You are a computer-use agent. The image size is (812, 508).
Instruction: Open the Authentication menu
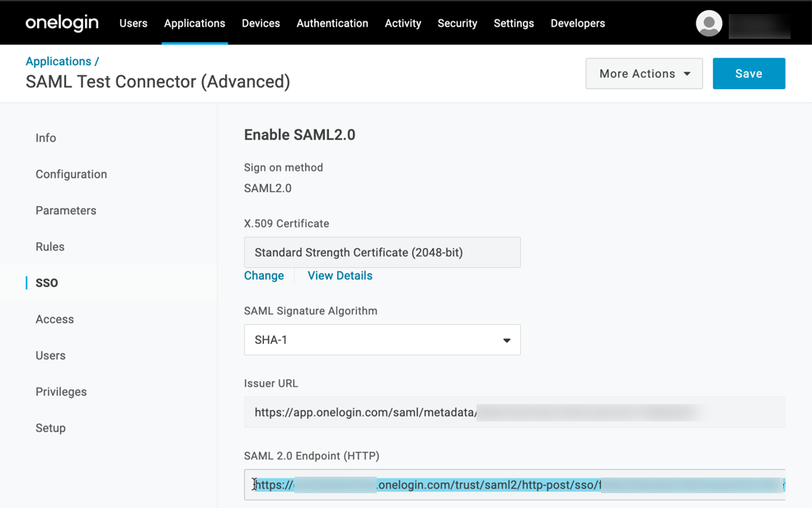coord(332,23)
